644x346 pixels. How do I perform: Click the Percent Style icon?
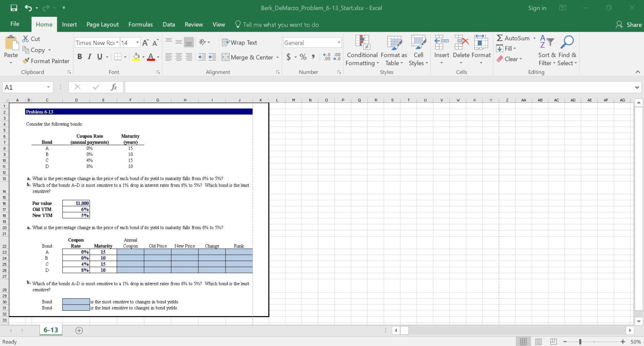(x=303, y=57)
